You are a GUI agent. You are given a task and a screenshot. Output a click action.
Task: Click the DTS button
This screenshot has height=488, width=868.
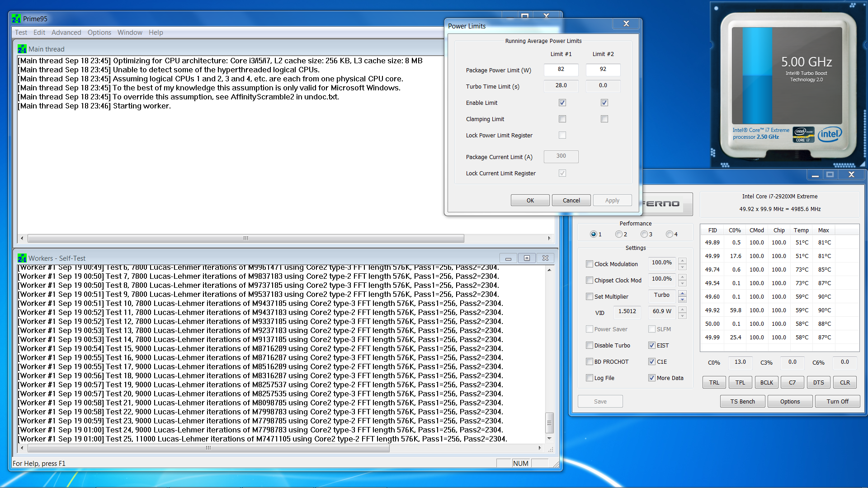pyautogui.click(x=819, y=382)
